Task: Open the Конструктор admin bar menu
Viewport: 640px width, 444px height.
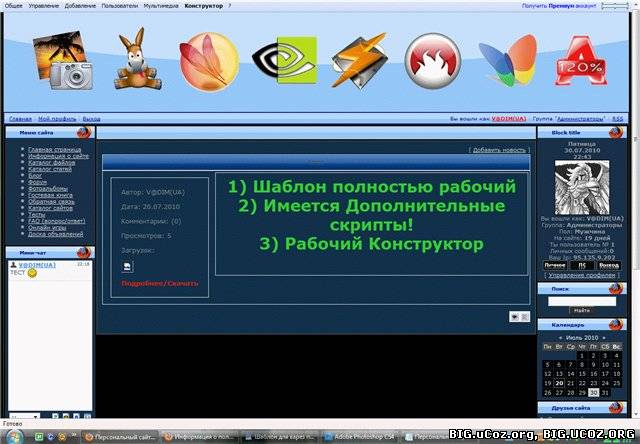Action: [204, 6]
